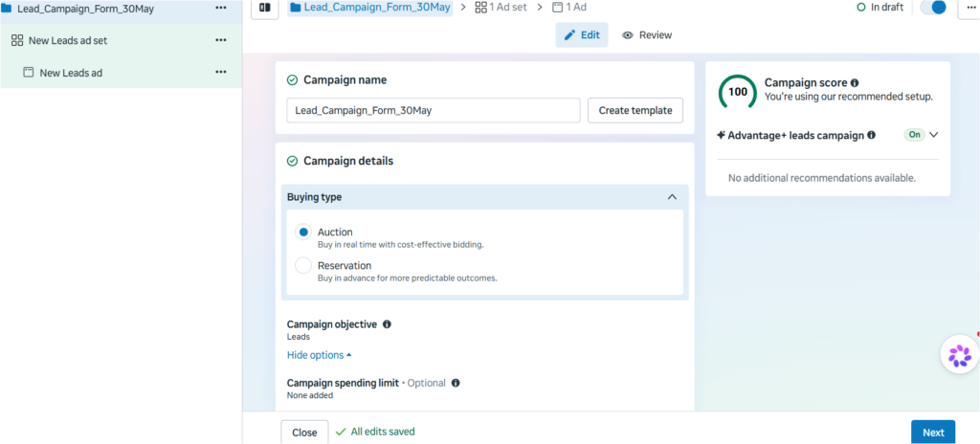Click the campaign folder icon in sidebar
This screenshot has width=980, height=444.
pyautogui.click(x=7, y=8)
